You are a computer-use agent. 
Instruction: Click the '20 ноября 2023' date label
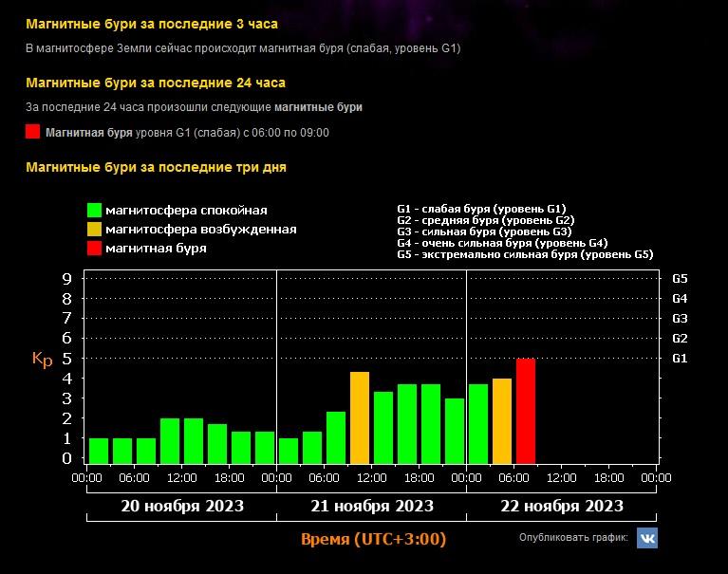click(182, 506)
